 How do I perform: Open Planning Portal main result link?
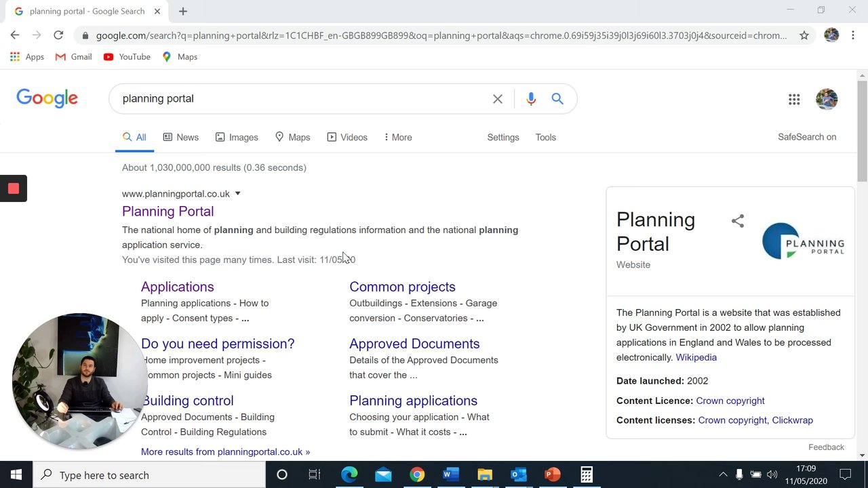(168, 211)
